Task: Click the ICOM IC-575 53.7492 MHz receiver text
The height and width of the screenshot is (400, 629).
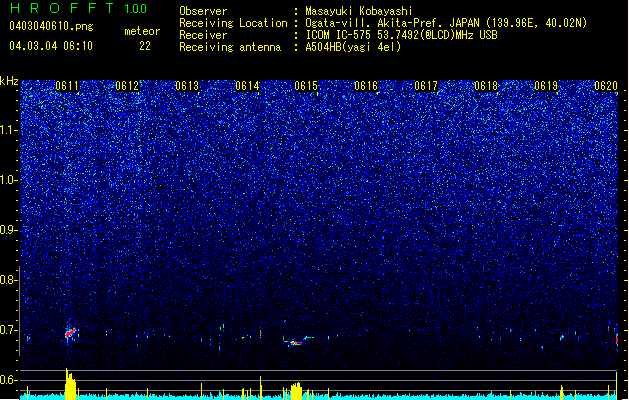Action: pyautogui.click(x=401, y=35)
